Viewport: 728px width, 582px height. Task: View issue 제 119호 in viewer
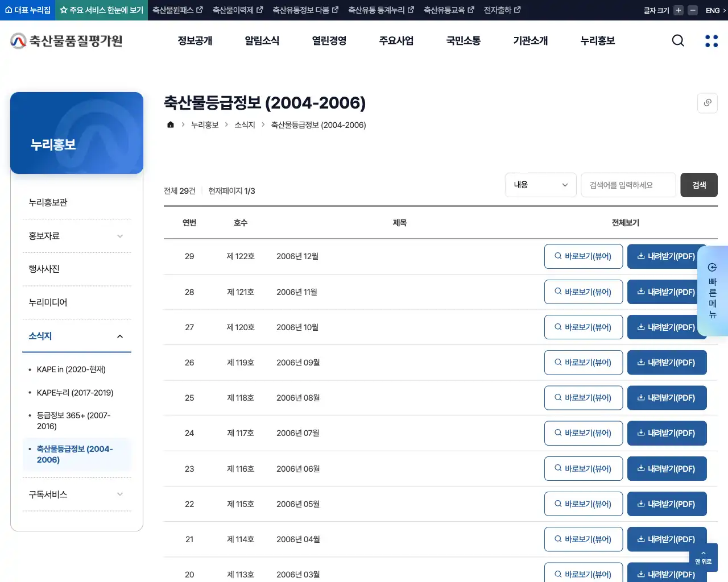pyautogui.click(x=584, y=362)
